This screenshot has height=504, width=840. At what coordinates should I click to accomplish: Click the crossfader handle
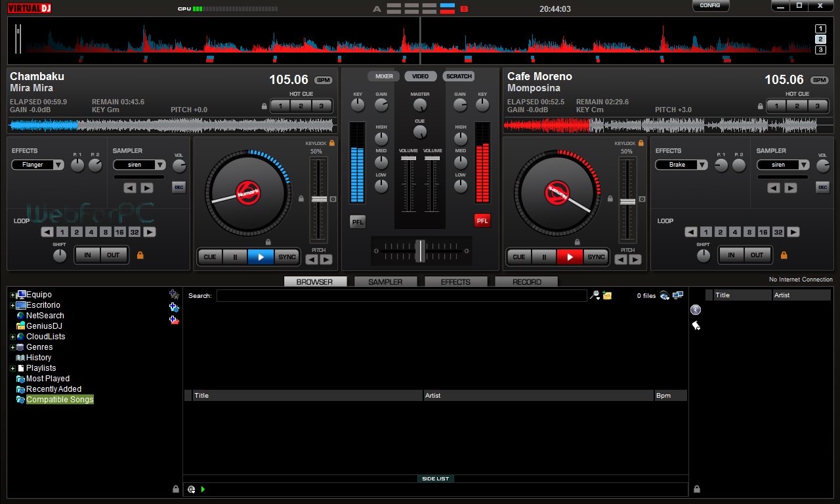point(420,251)
